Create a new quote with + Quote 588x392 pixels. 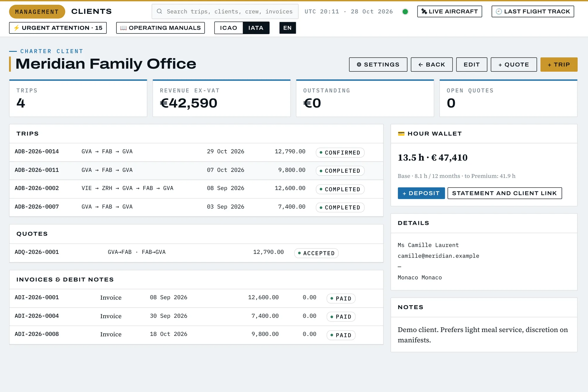tap(514, 65)
